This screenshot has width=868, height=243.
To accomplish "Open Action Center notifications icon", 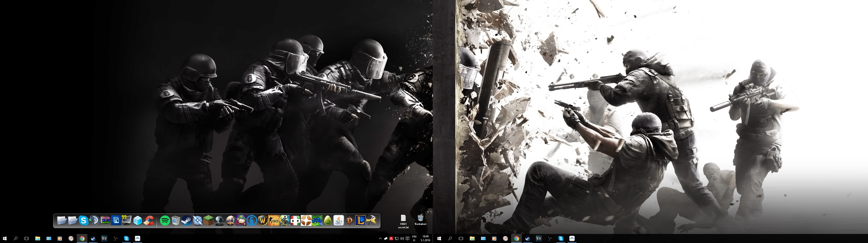I will tap(407, 239).
